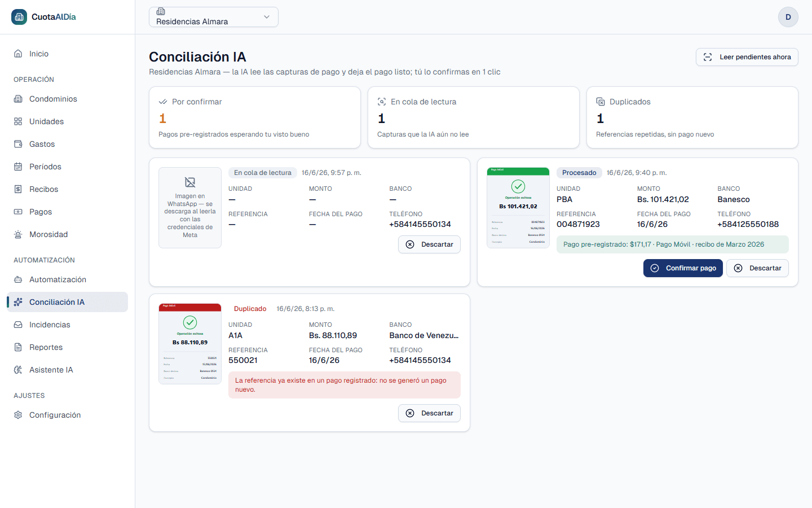Open the user avatar D
Image resolution: width=812 pixels, height=508 pixels.
[x=788, y=17]
